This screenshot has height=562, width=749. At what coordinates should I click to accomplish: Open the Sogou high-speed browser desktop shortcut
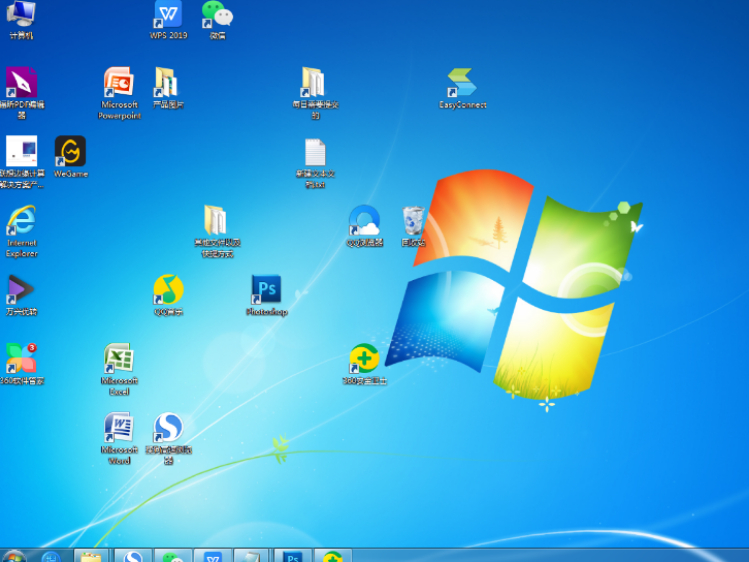168,438
